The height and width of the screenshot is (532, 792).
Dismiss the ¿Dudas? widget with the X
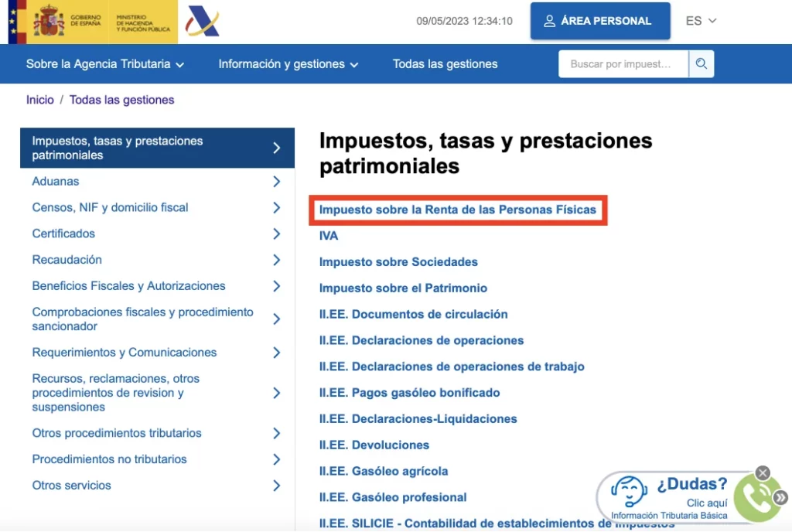(763, 472)
